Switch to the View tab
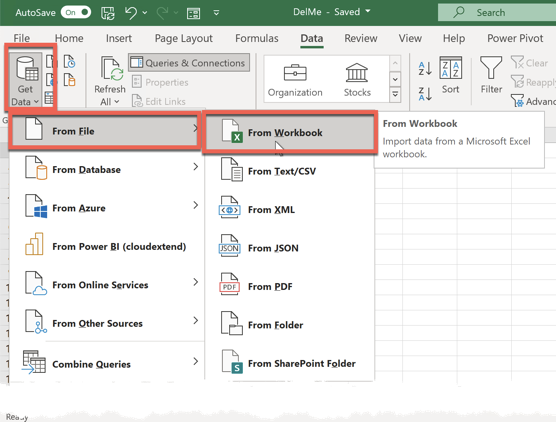 pyautogui.click(x=410, y=38)
